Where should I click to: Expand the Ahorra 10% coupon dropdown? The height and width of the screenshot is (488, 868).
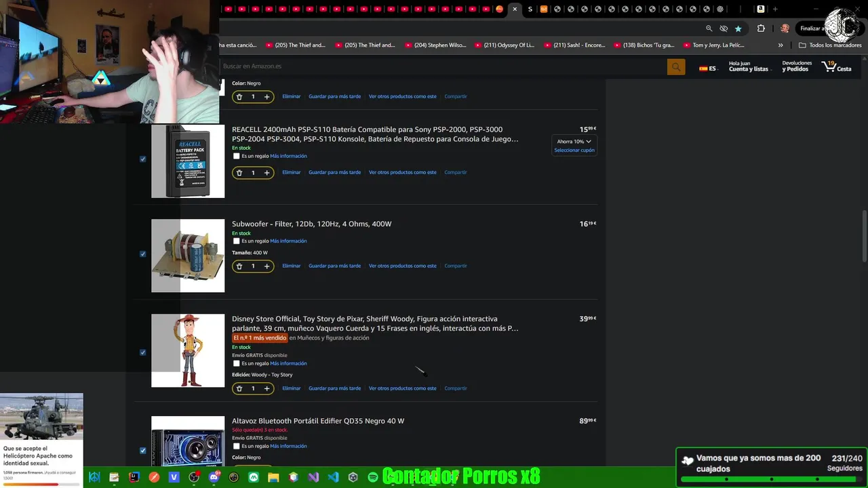coord(574,142)
